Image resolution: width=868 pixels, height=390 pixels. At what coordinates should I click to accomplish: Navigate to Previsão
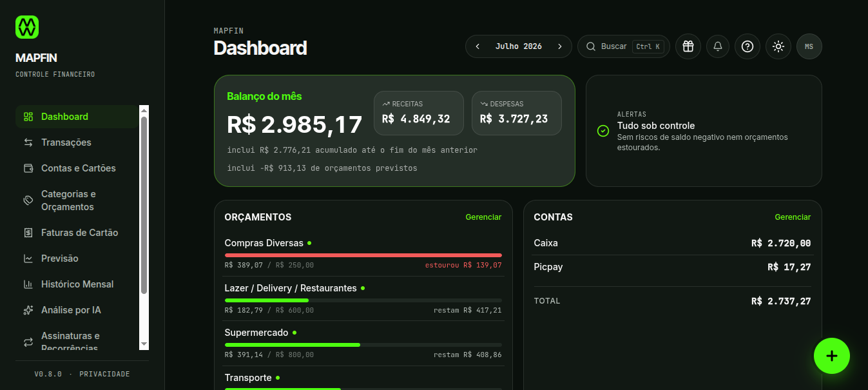(x=77, y=258)
